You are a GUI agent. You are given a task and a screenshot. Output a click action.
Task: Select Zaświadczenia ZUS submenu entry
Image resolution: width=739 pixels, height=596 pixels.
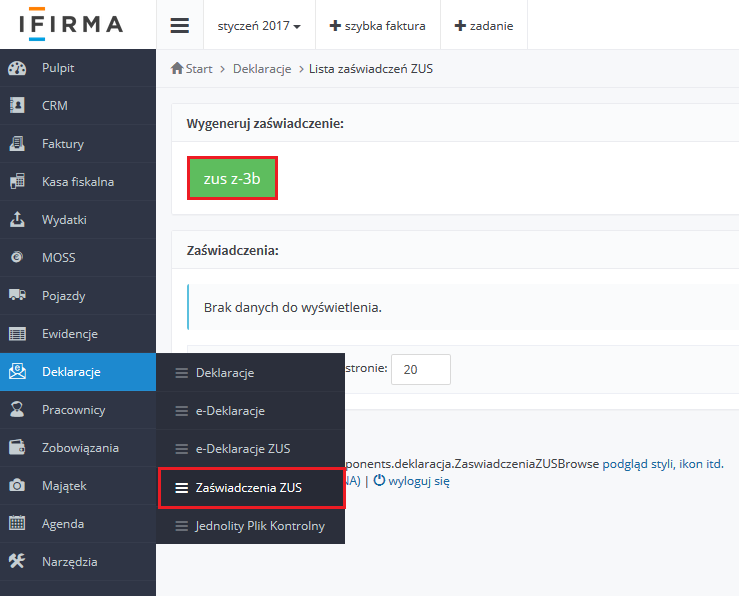[x=251, y=488]
